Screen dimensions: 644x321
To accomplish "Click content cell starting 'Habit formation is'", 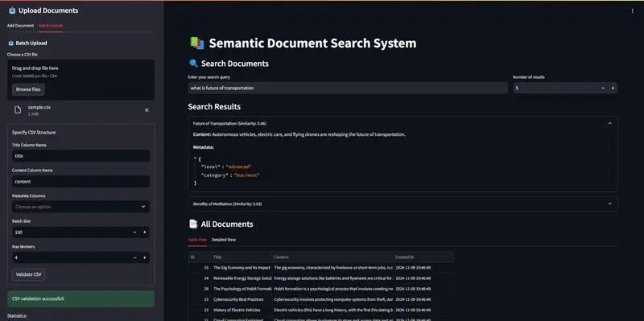I will point(332,289).
